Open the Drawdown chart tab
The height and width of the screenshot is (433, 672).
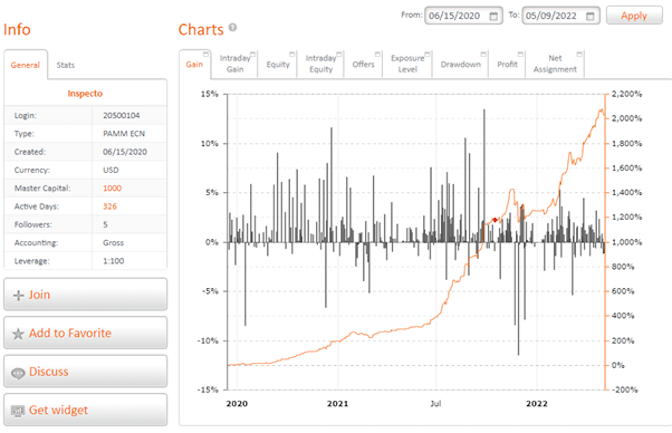tap(461, 64)
